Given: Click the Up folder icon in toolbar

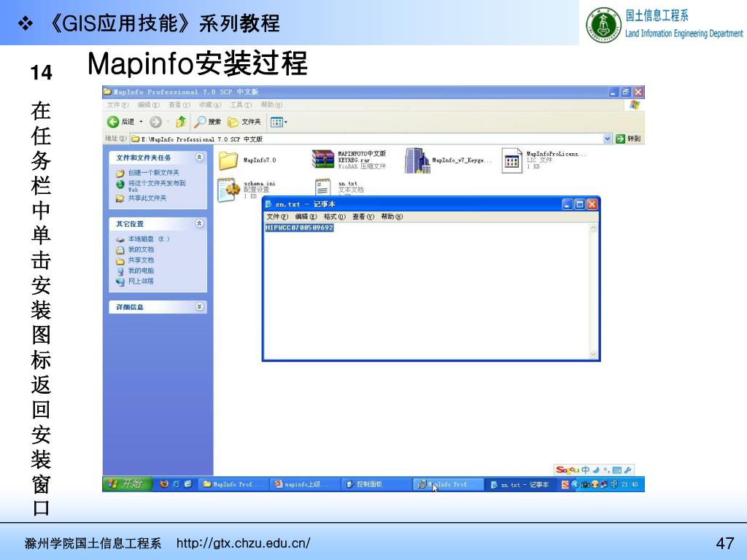Looking at the screenshot, I should (181, 122).
